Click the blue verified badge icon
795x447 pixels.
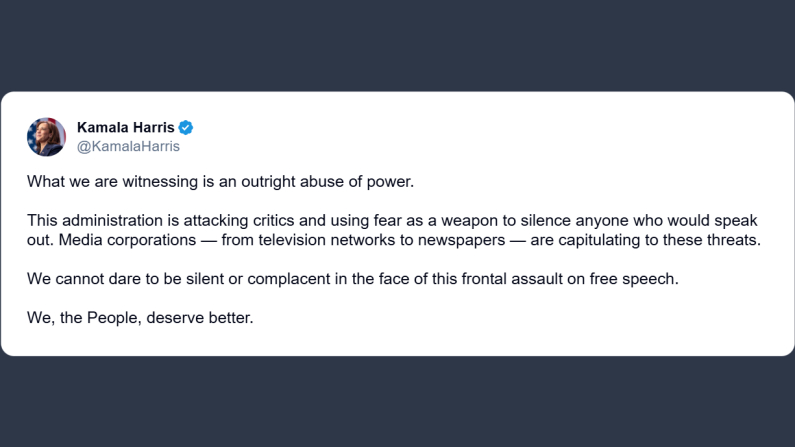186,128
